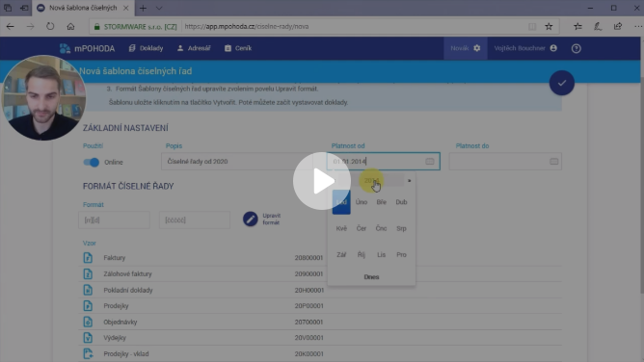Image resolution: width=644 pixels, height=362 pixels.
Task: Go to next year in date picker
Action: pos(409,180)
